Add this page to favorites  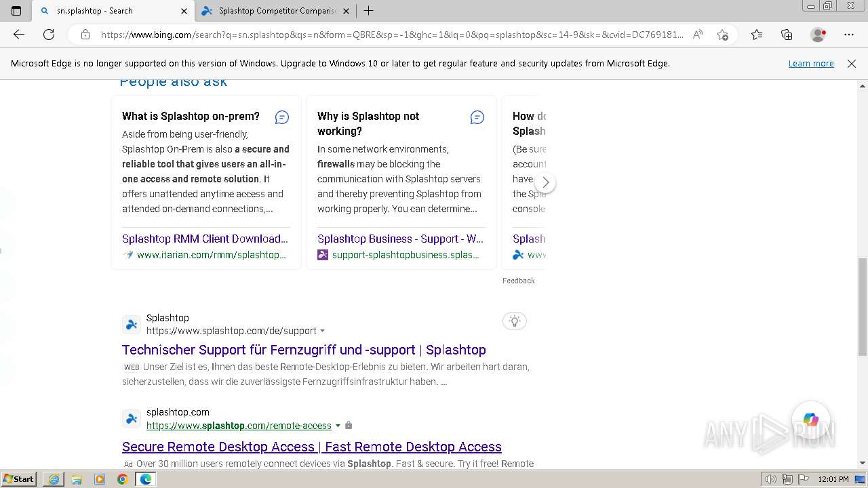[722, 35]
